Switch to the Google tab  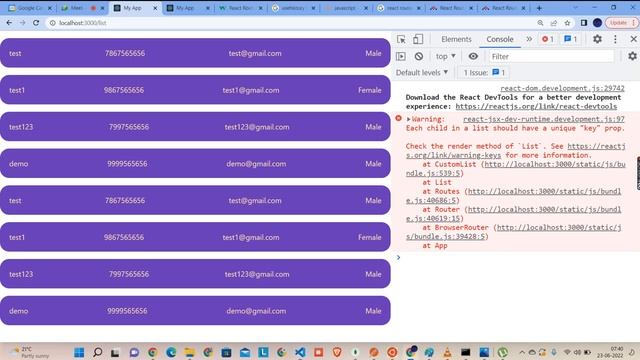[30, 8]
